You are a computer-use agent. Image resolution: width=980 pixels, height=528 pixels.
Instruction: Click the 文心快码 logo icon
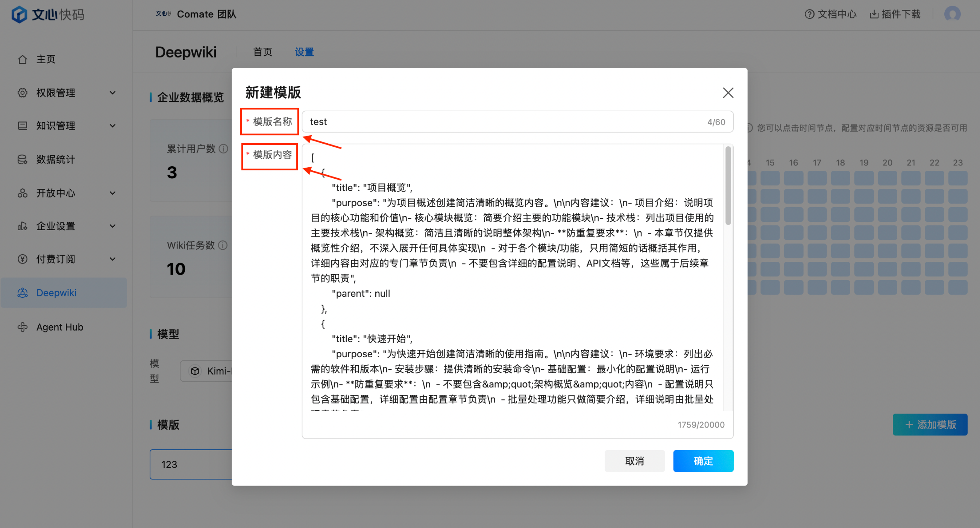point(19,14)
